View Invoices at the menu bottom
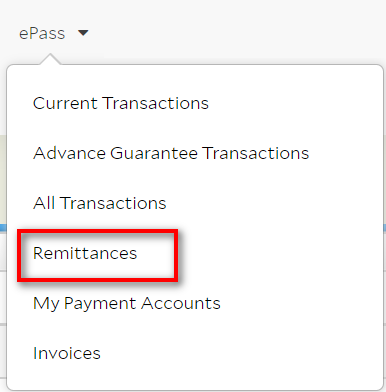The image size is (386, 392). point(67,353)
